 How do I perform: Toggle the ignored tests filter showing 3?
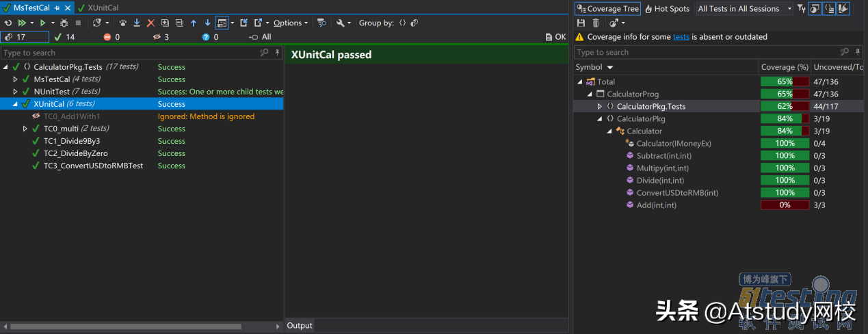click(x=161, y=37)
